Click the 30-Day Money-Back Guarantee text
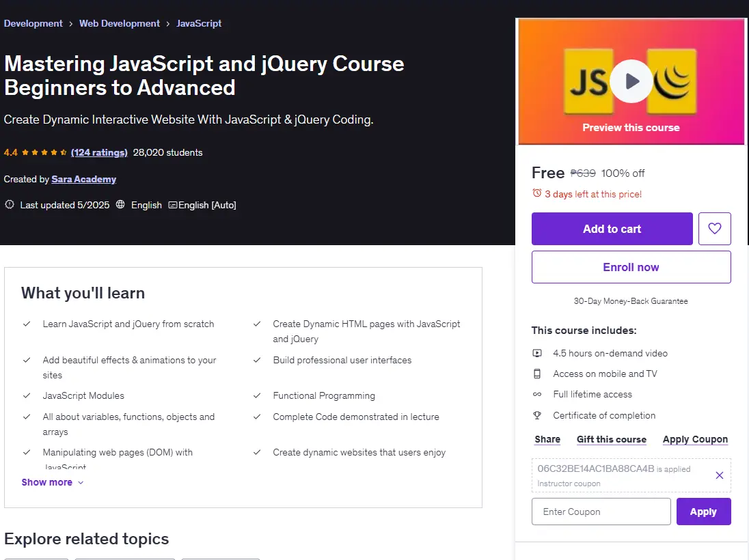Image resolution: width=749 pixels, height=560 pixels. tap(631, 301)
